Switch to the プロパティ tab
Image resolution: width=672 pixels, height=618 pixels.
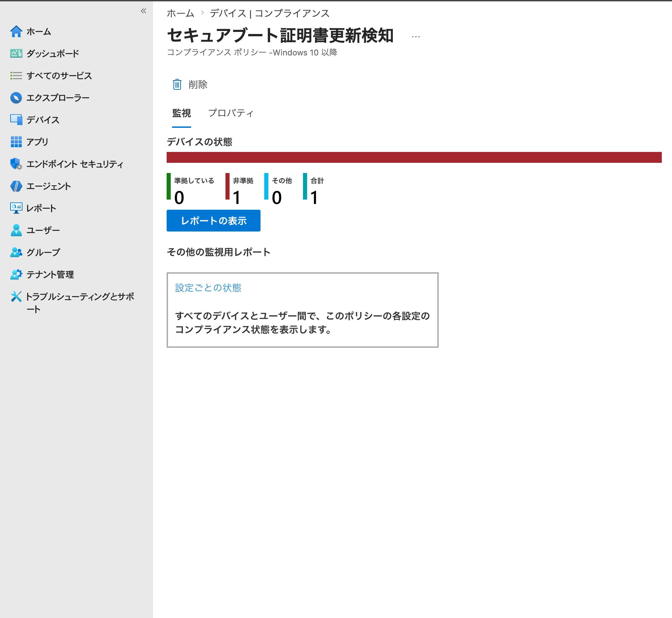[x=231, y=113]
